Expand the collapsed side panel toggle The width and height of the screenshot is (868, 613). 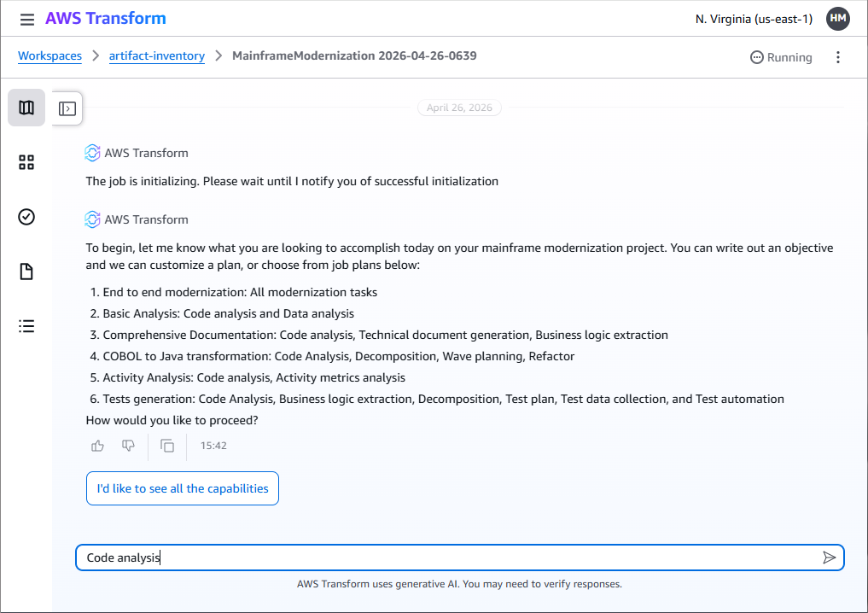[x=67, y=108]
